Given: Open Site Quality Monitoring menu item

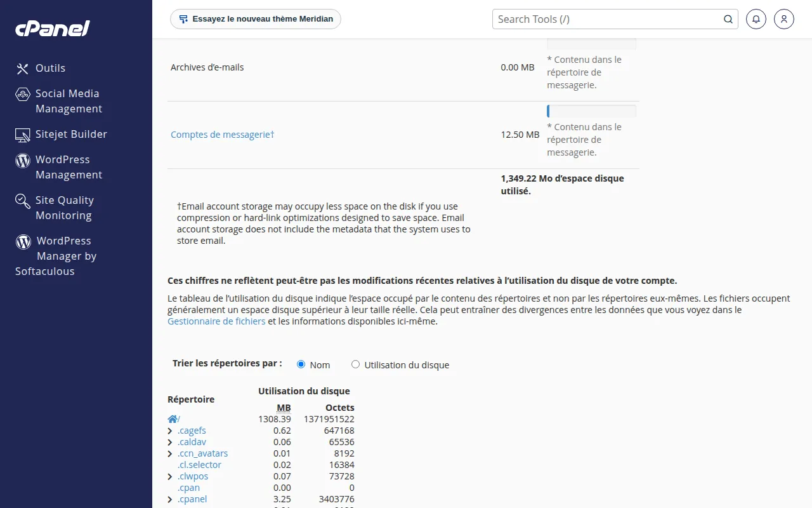Looking at the screenshot, I should pos(64,208).
